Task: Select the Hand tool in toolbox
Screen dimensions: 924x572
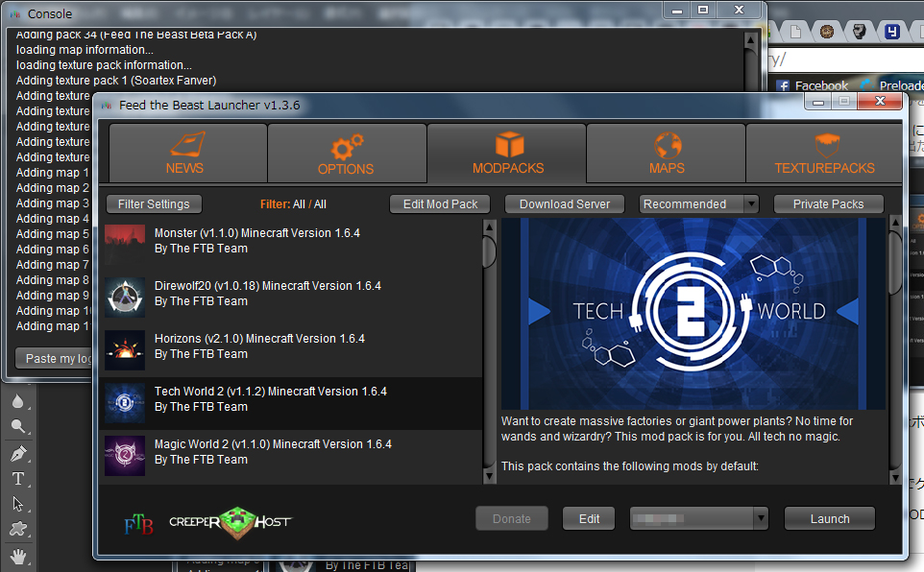Action: (18, 556)
